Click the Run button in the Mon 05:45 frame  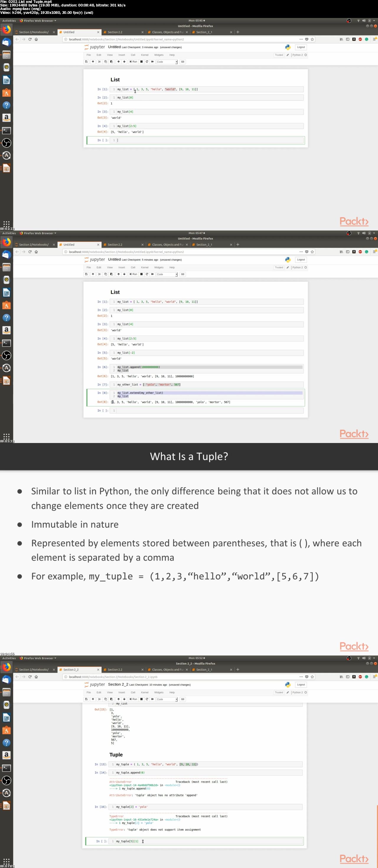[133, 62]
